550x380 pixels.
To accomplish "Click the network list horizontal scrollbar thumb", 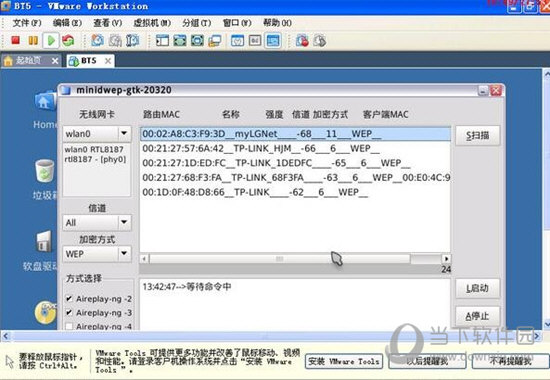I will 280,259.
